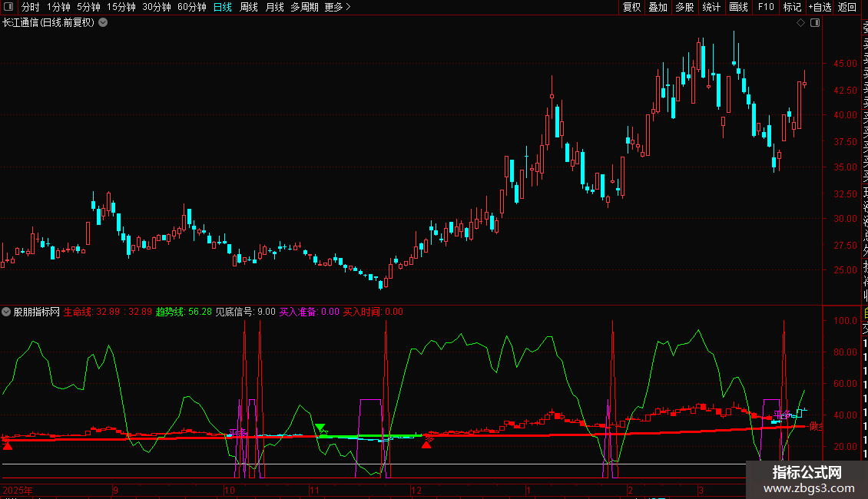Viewport: 868px width, 499px height.
Task: Click the green down-triangle marker near November
Action: (x=320, y=428)
